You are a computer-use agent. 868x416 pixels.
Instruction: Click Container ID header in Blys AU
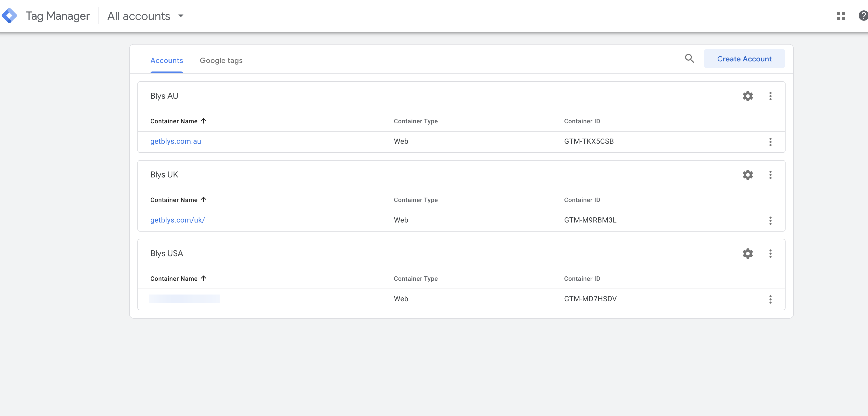click(x=582, y=121)
